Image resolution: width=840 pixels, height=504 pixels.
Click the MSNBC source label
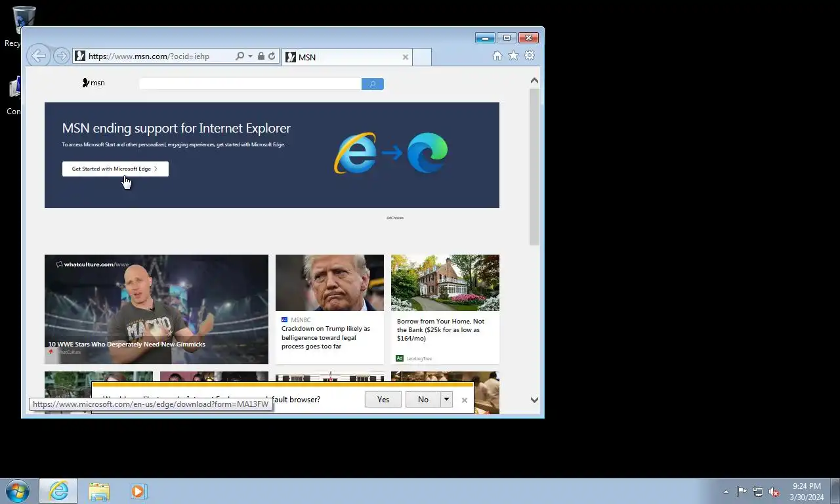(x=301, y=320)
